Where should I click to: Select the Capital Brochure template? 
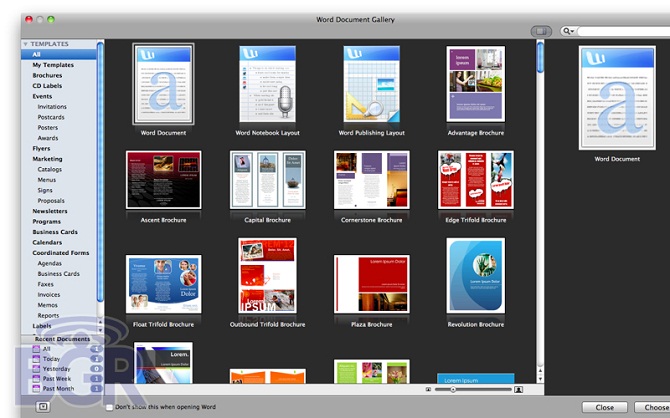point(267,180)
